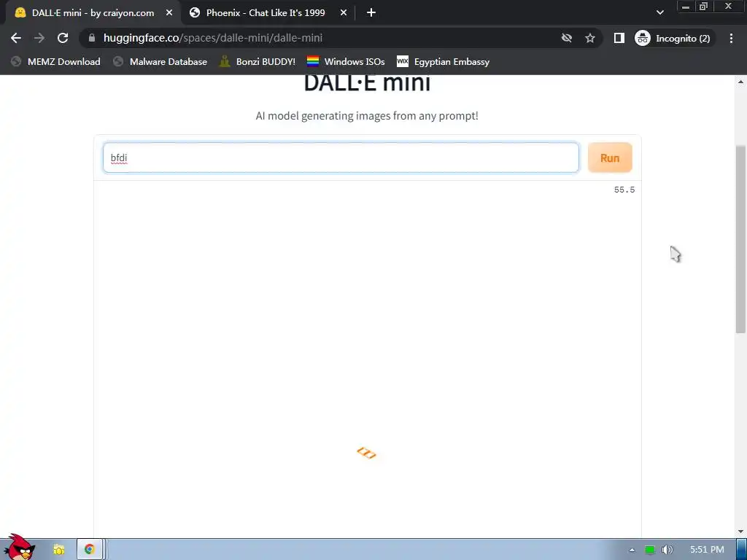
Task: Click the orange loading spinner
Action: [x=366, y=453]
